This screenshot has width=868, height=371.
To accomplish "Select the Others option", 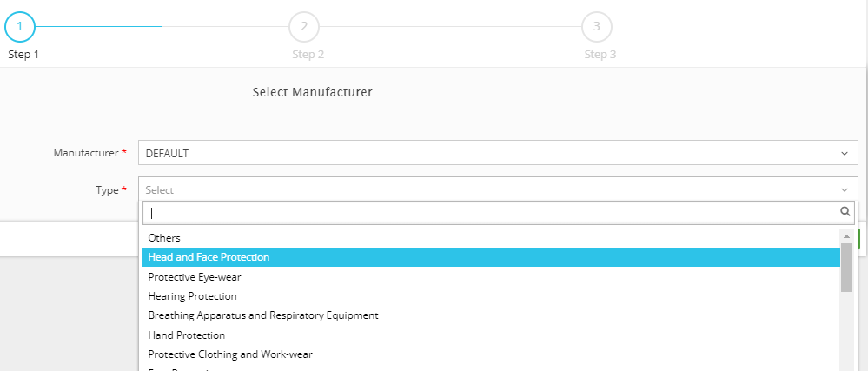I will [x=164, y=237].
